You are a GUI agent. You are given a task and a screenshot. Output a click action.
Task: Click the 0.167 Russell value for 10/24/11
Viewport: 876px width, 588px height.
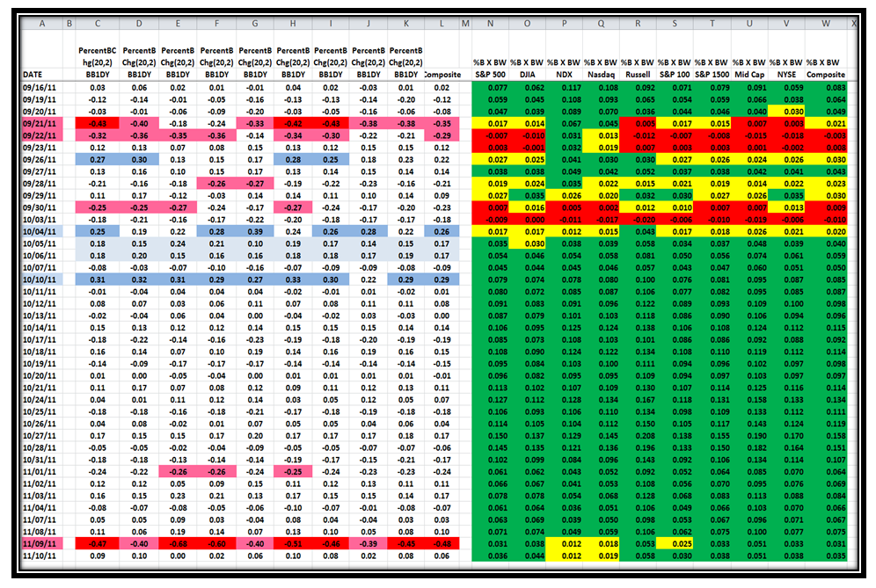(638, 400)
